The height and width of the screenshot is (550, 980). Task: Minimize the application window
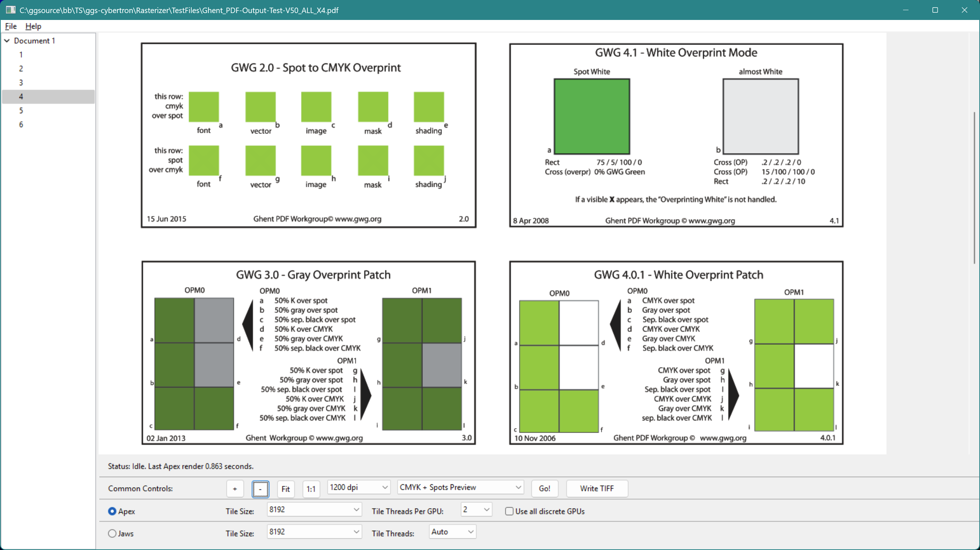[x=906, y=10]
